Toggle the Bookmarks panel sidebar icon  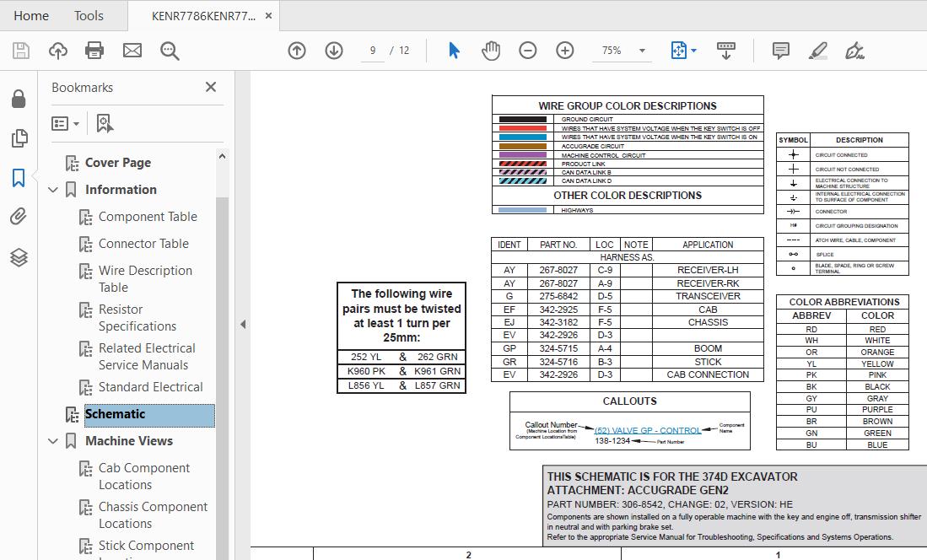tap(19, 177)
